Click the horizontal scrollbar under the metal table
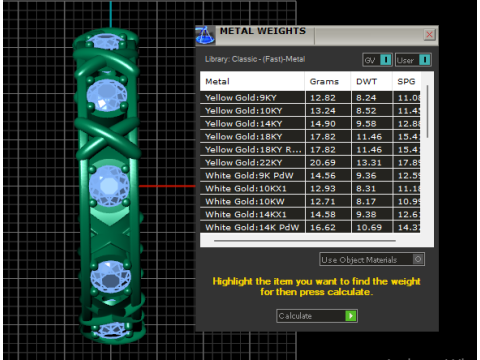Viewport: 480px width, 360px height. pyautogui.click(x=305, y=240)
